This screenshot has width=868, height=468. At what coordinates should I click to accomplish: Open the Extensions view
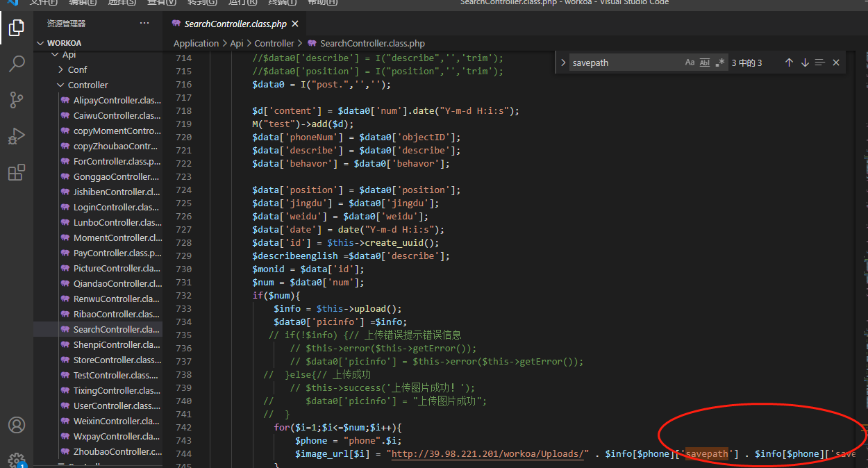pos(16,172)
